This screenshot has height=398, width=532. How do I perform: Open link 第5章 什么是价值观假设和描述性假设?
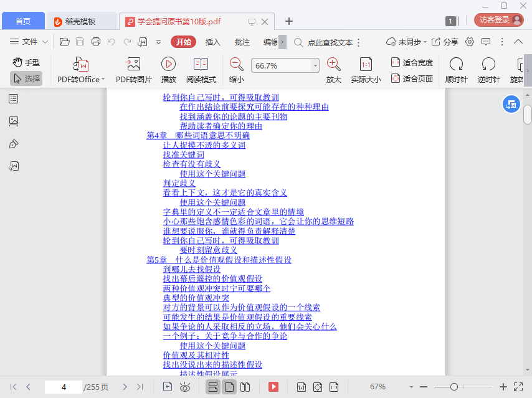tap(219, 260)
